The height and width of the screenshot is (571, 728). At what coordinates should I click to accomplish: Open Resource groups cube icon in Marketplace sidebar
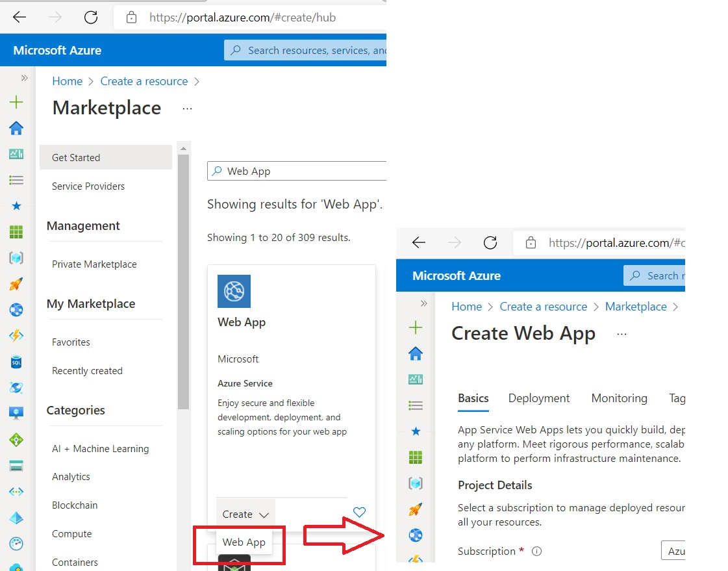[x=16, y=258]
